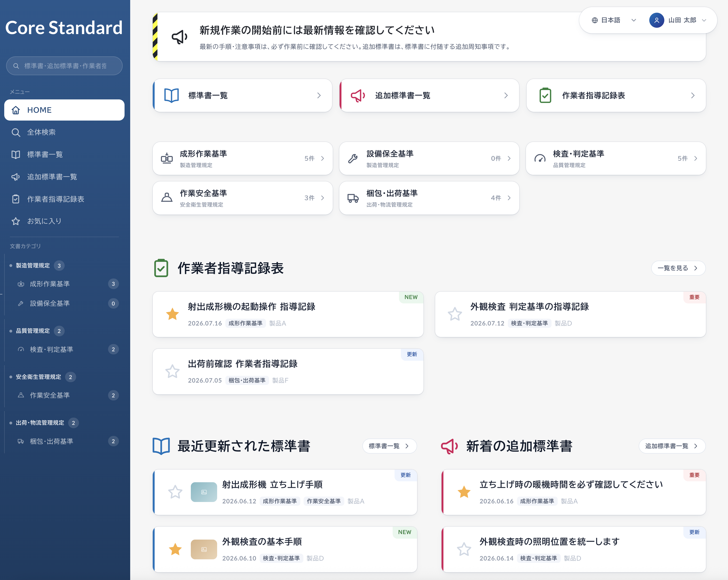Viewport: 728px width, 580px height.
Task: Click the chevron on 標準書一覧 quick card
Action: click(319, 96)
